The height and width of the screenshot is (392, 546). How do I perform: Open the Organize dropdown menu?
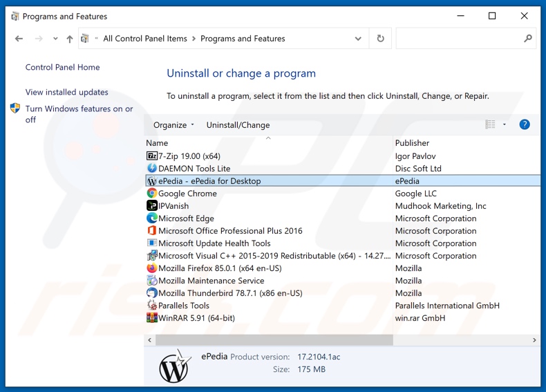coord(173,124)
